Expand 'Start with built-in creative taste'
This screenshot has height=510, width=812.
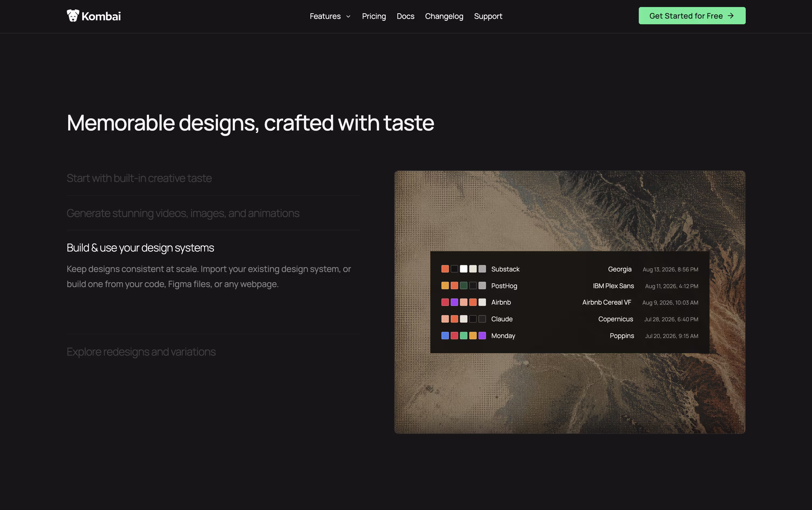pos(139,178)
